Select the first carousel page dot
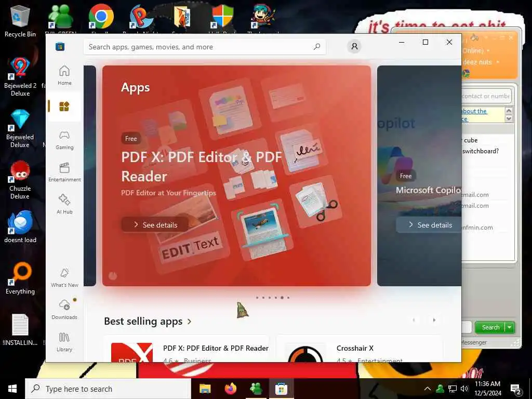 coord(257,298)
